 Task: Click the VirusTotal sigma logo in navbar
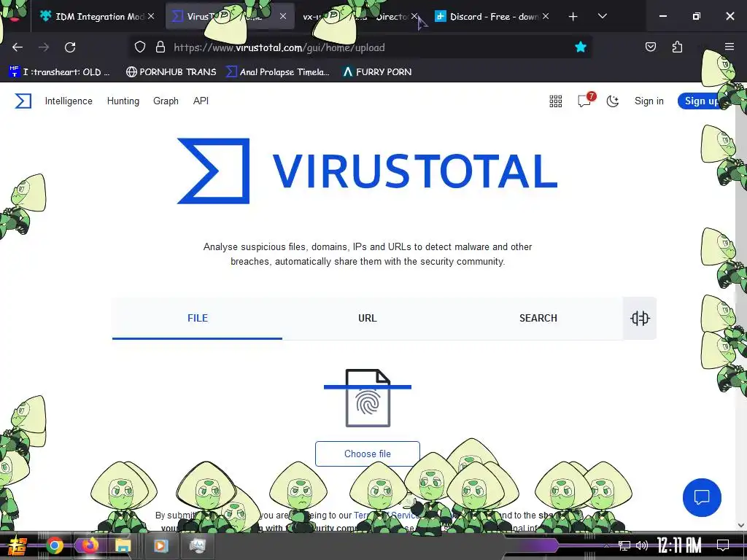[x=23, y=101]
